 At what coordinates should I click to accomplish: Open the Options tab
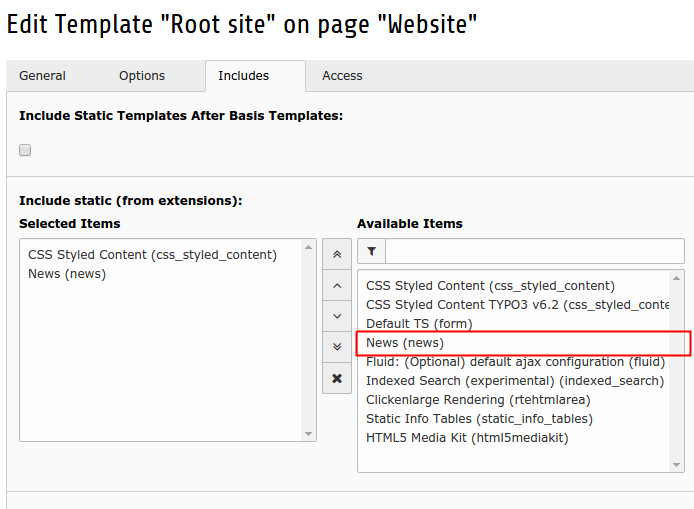coord(142,76)
